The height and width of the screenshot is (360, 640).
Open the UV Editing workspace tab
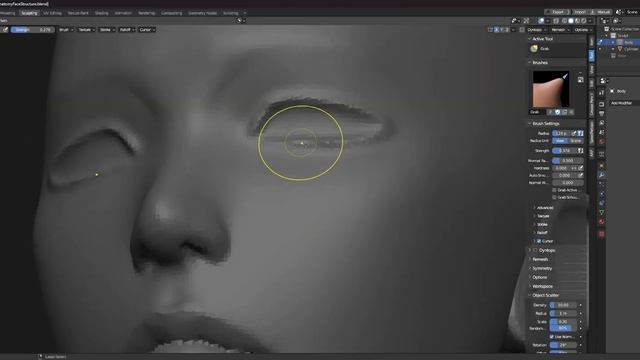(x=52, y=13)
